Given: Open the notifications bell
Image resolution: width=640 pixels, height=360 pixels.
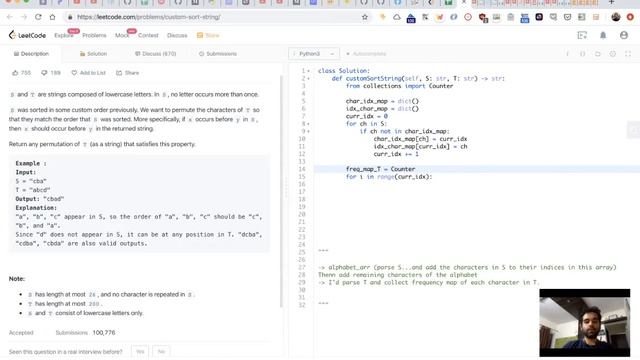Looking at the screenshot, I should click(603, 36).
